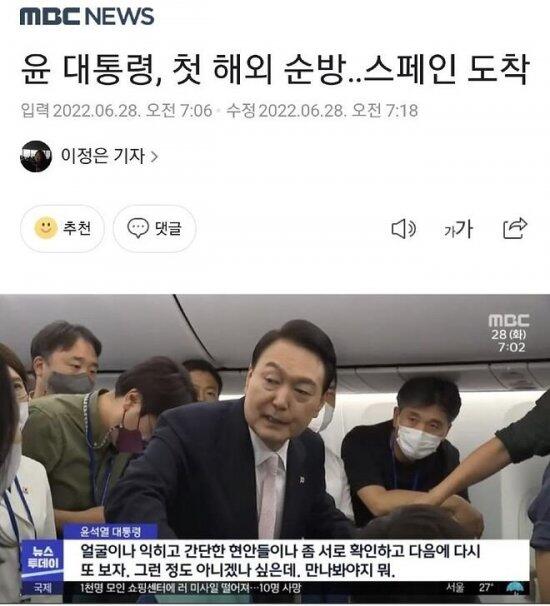This screenshot has width=550, height=606.
Task: Click the Seoul weather umbrella icon
Action: click(x=515, y=588)
